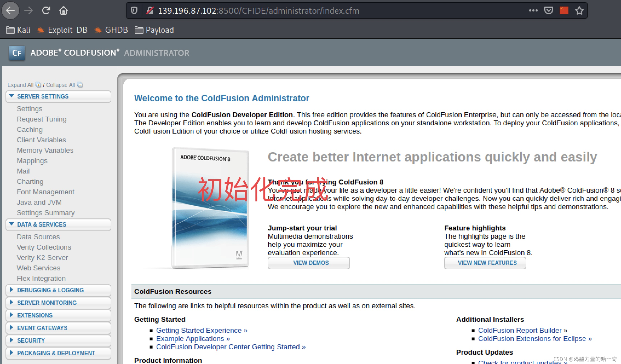
Task: Open the Client Variables page
Action: pos(41,140)
